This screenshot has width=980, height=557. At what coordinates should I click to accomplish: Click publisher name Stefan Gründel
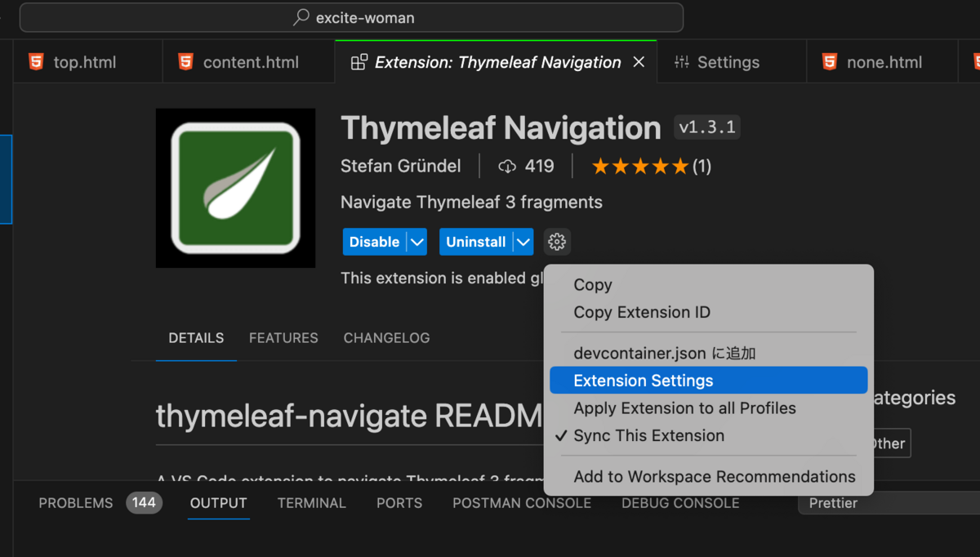tap(400, 167)
